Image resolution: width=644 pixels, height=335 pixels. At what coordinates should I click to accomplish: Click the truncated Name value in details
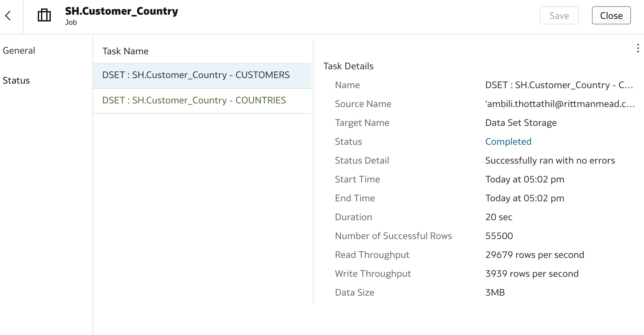pos(559,85)
